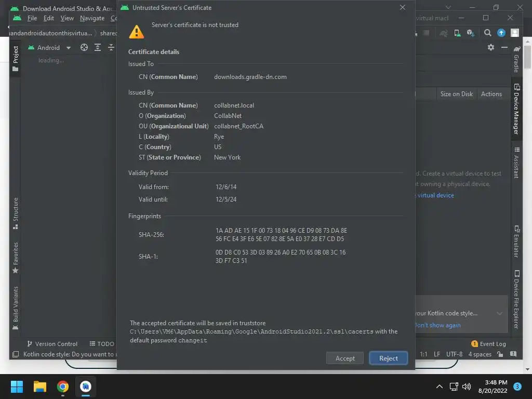Click the stop square icon in toolbar
This screenshot has width=532, height=399.
pyautogui.click(x=427, y=33)
